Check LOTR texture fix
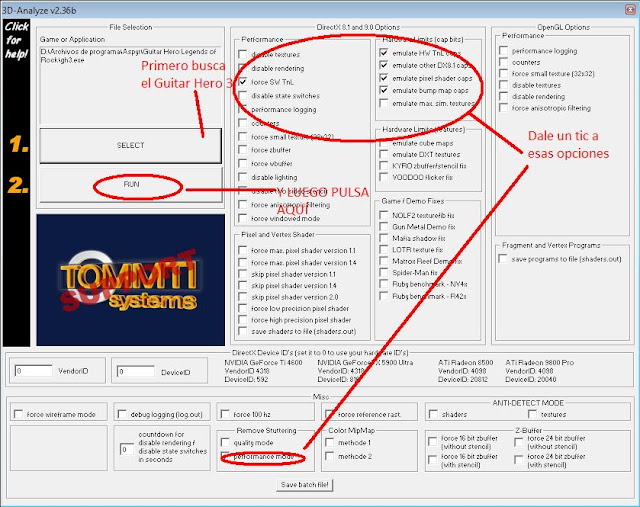The image size is (640, 507). 384,249
